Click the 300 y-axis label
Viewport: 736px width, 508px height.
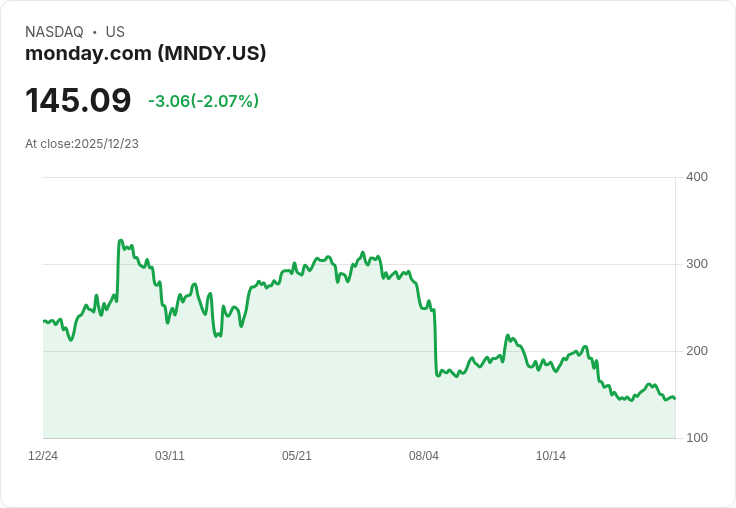coord(697,264)
